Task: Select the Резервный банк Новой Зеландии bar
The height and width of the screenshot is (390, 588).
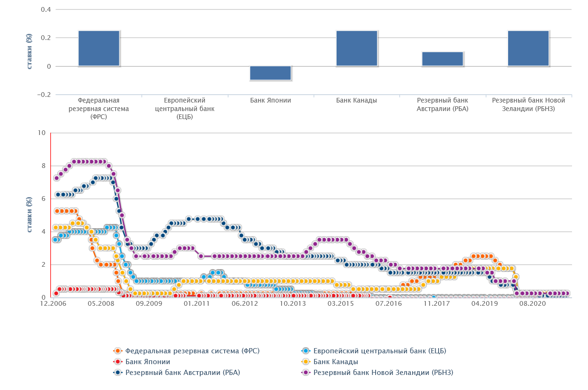Action: coord(528,48)
